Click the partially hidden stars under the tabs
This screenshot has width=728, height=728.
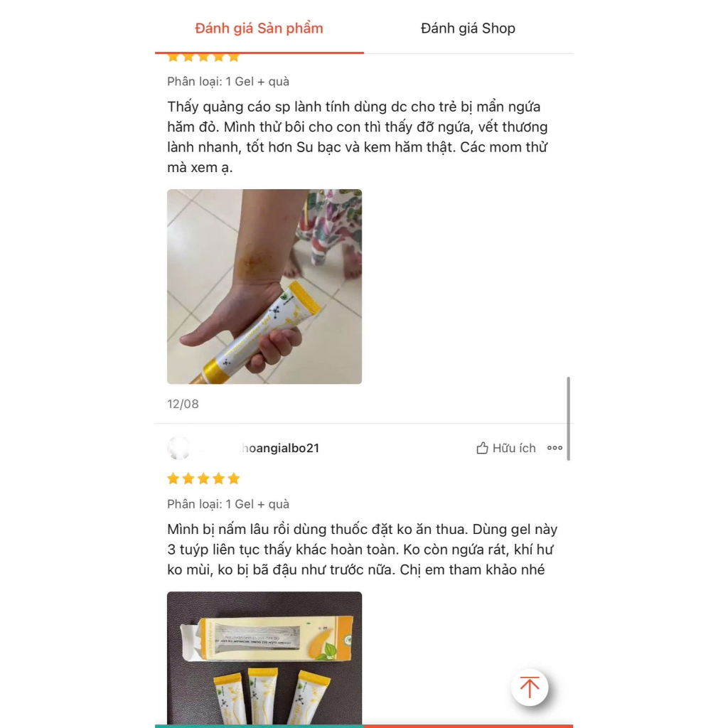pyautogui.click(x=203, y=58)
